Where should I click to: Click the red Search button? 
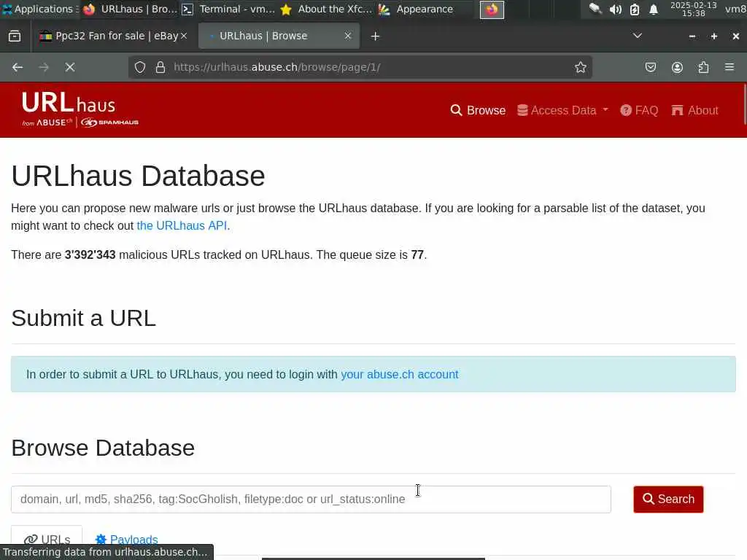pyautogui.click(x=668, y=499)
